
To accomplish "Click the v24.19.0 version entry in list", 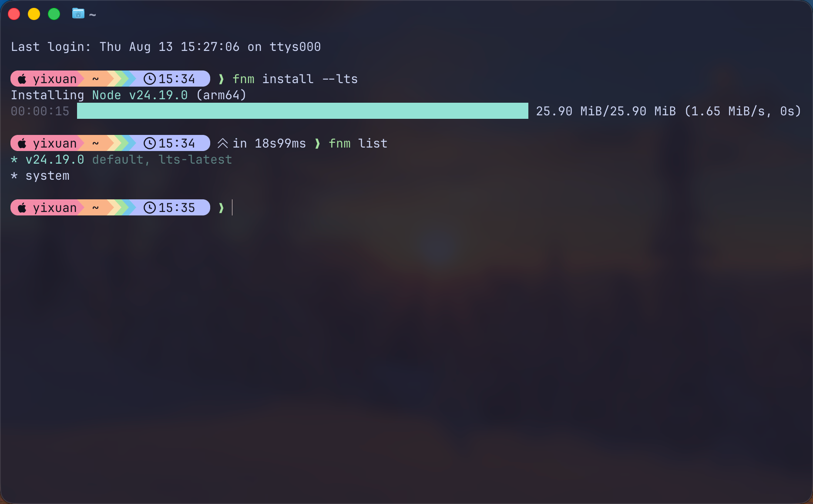I will click(x=55, y=160).
